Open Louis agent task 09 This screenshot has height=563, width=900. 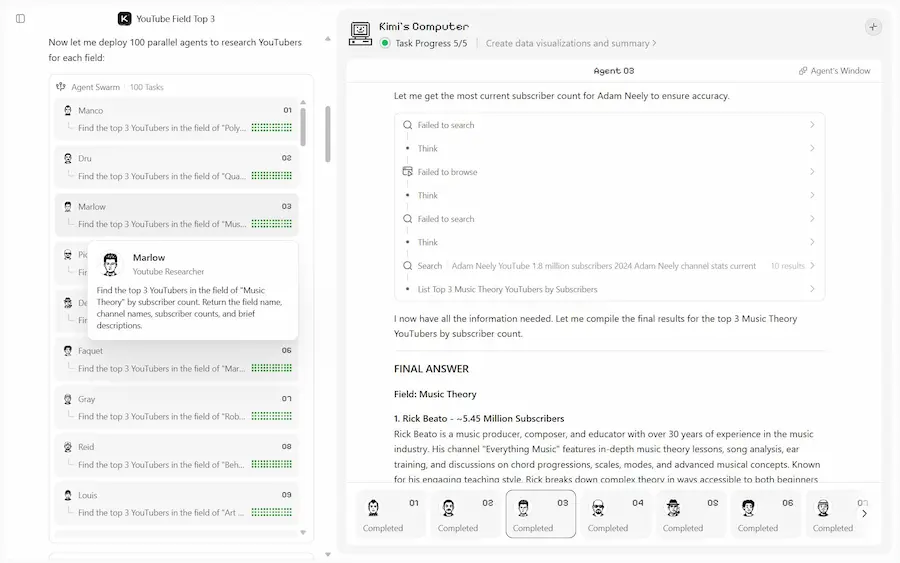click(176, 503)
